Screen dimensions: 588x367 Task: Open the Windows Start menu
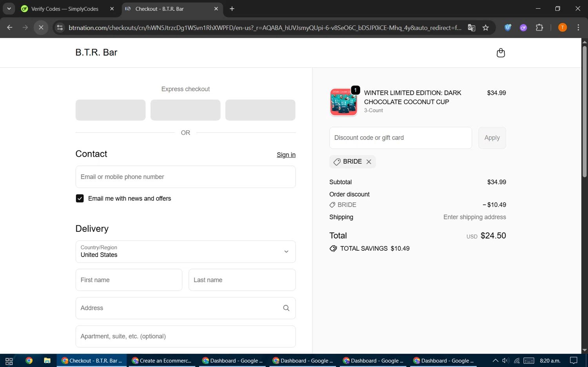(9, 361)
